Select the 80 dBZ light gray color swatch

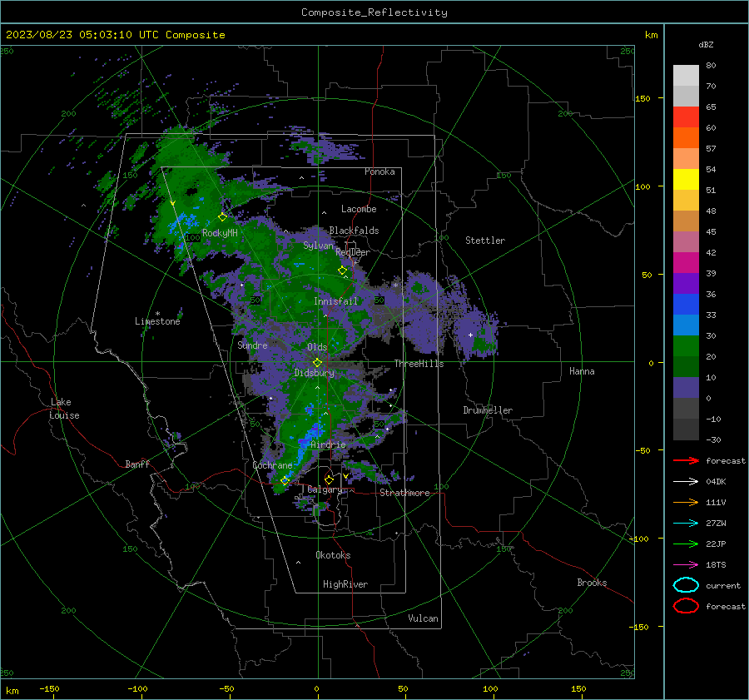pos(686,76)
